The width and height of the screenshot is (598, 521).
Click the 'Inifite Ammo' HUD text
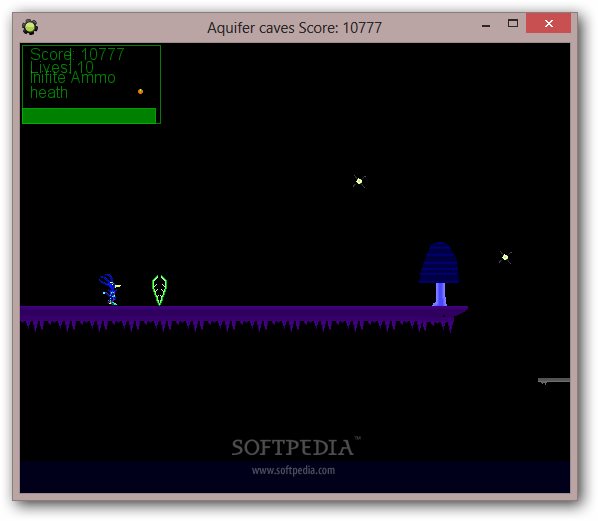point(72,78)
